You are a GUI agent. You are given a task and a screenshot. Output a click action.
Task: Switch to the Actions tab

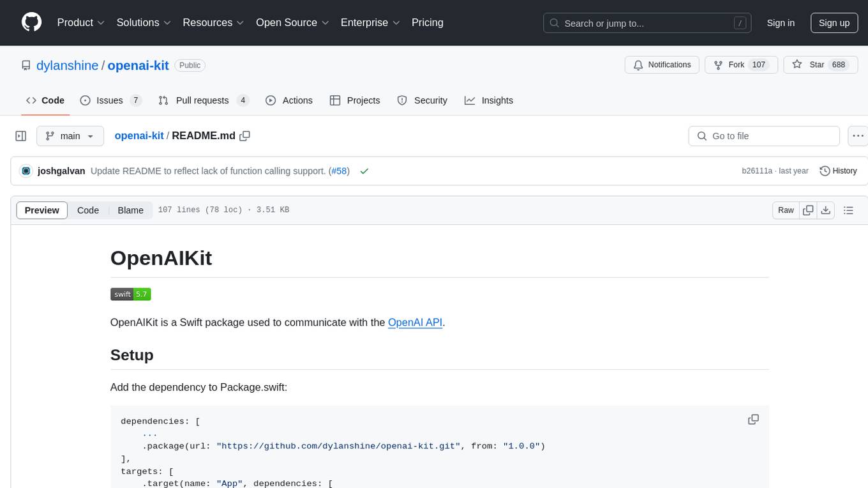point(288,100)
